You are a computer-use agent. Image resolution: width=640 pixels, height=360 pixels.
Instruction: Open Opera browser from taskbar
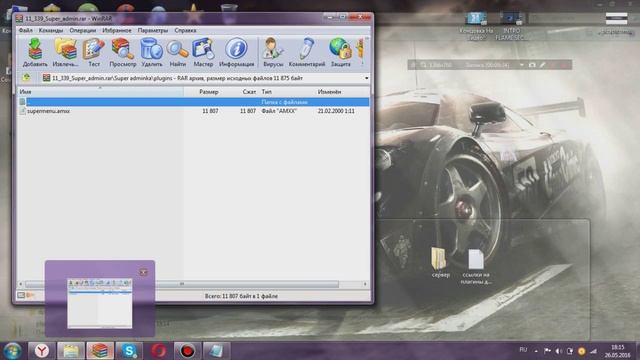click(158, 351)
